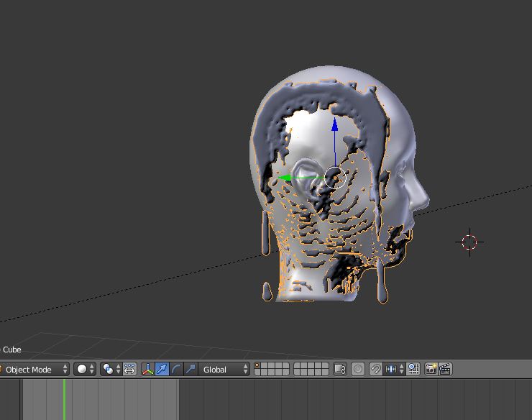The image size is (532, 420).
Task: Select the rotate manipulator arc icon
Action: 176,369
